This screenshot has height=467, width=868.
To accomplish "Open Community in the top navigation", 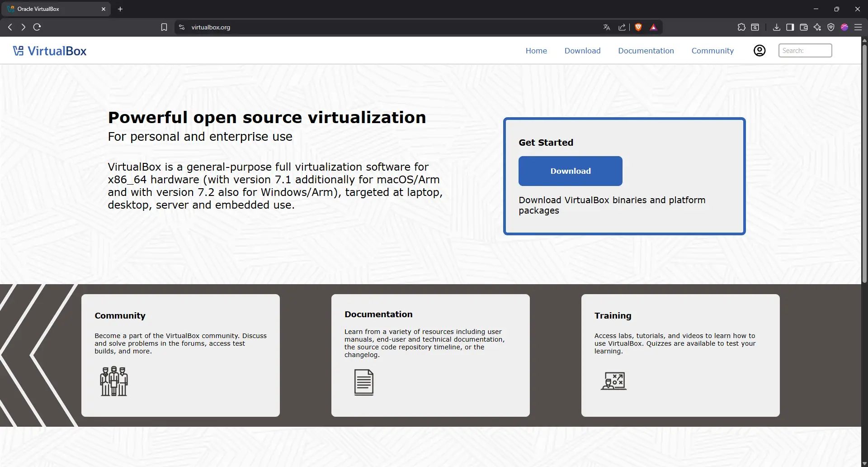I will point(712,51).
